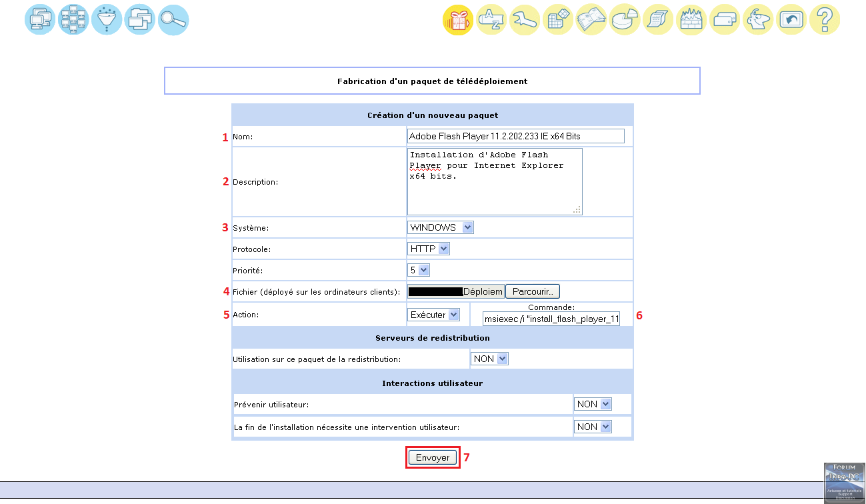Click the Parcourir... browse button
The height and width of the screenshot is (504, 866).
pos(533,291)
